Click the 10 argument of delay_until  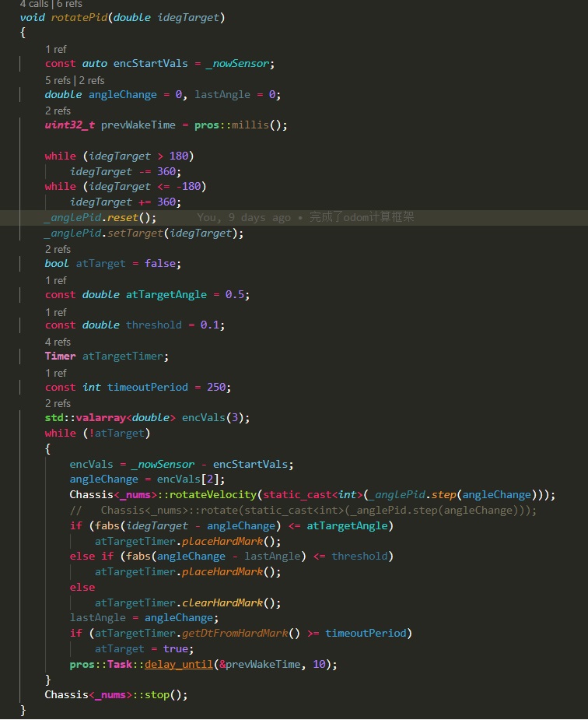[319, 665]
